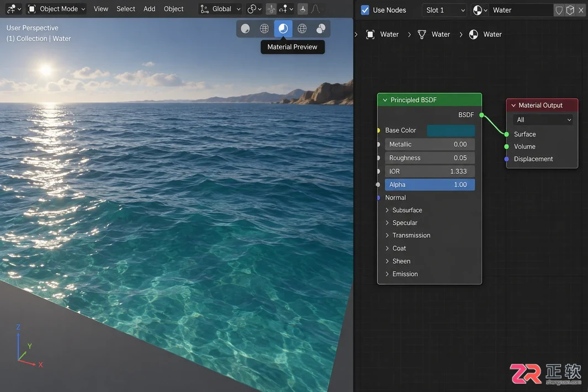This screenshot has width=588, height=392.
Task: Click the Volume input socket
Action: pyautogui.click(x=506, y=147)
